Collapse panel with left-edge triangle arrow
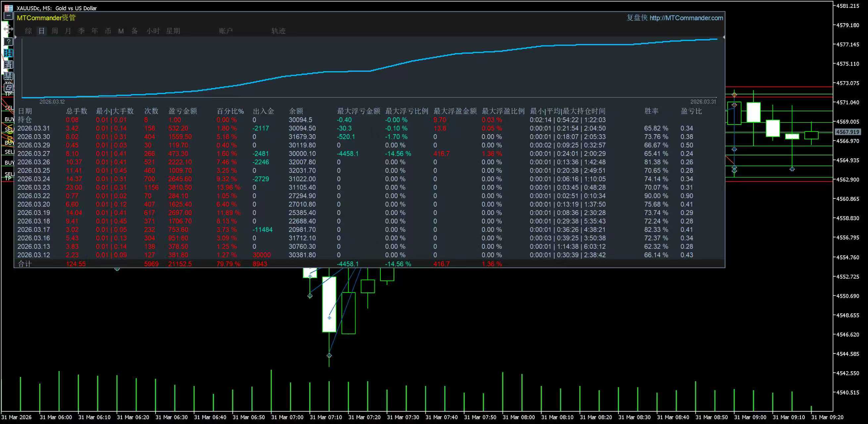Screen dimensions: 868x424 tap(16, 37)
